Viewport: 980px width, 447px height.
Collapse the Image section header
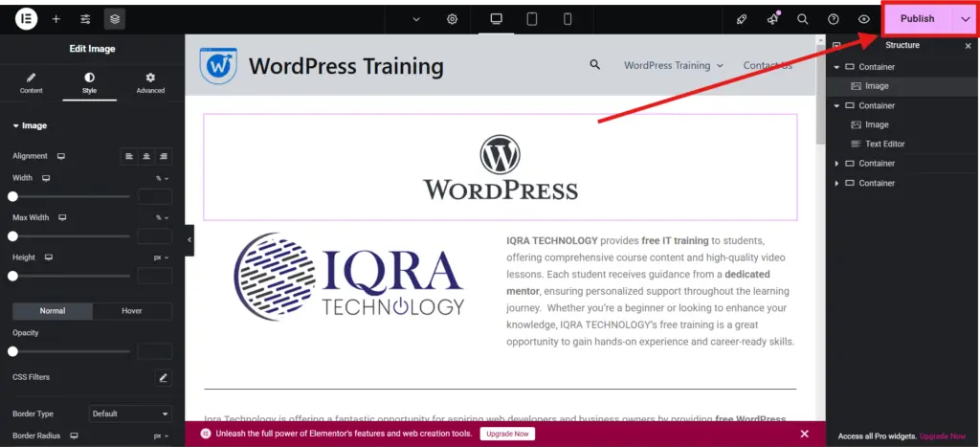click(30, 125)
